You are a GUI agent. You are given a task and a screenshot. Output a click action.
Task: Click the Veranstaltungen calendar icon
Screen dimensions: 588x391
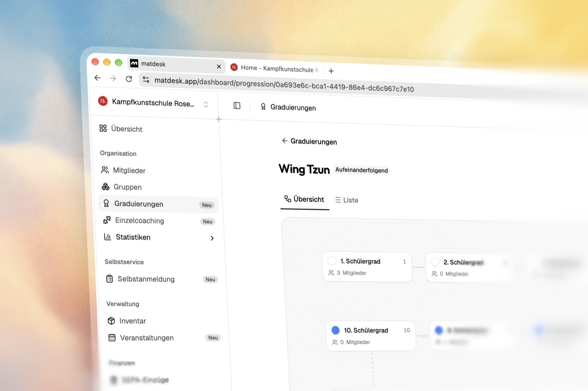coord(112,337)
